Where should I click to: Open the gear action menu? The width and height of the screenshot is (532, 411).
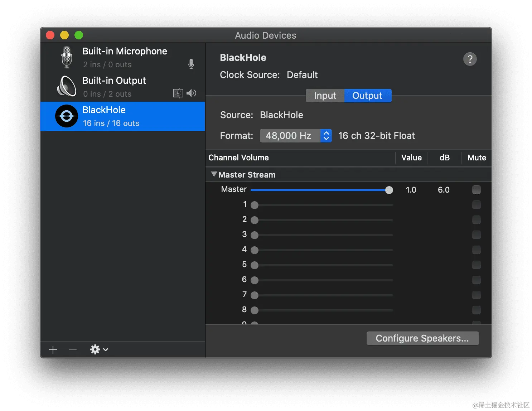[x=99, y=349]
